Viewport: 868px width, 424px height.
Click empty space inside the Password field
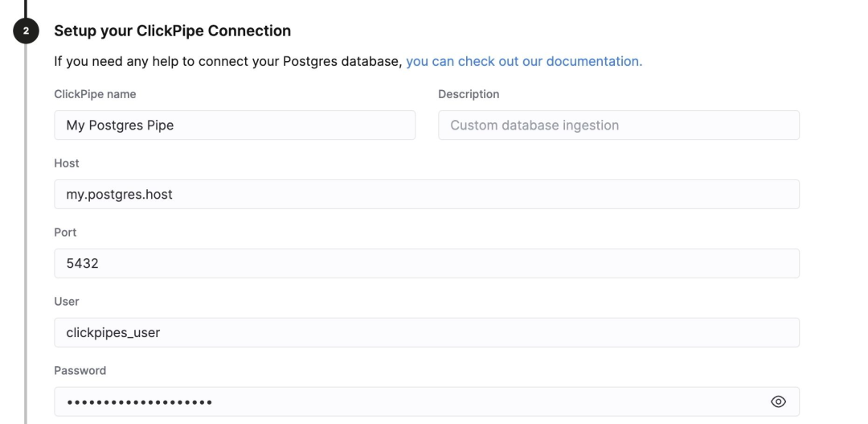point(482,401)
